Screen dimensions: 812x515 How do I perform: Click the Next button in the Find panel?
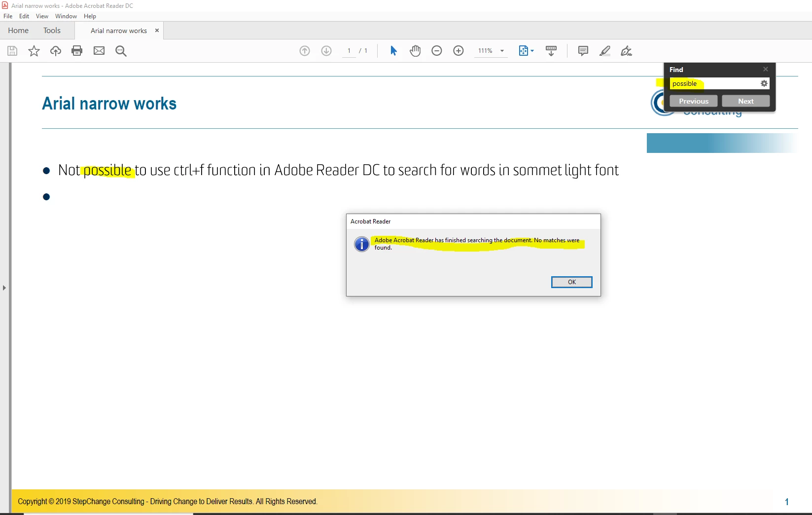tap(746, 101)
